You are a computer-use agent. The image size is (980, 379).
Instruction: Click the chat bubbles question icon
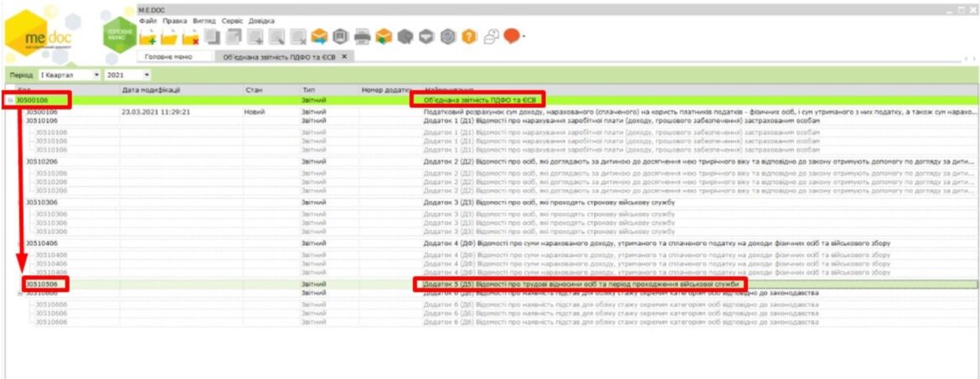pyautogui.click(x=491, y=38)
